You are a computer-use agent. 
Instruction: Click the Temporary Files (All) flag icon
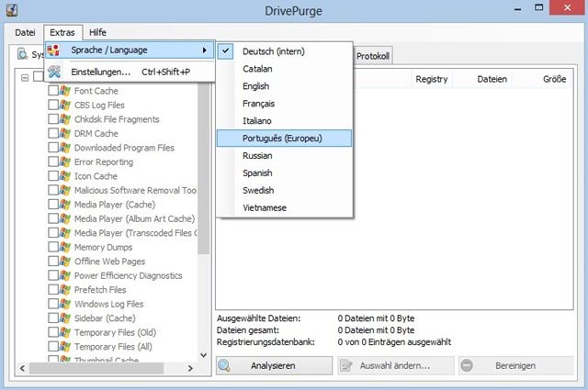point(65,347)
